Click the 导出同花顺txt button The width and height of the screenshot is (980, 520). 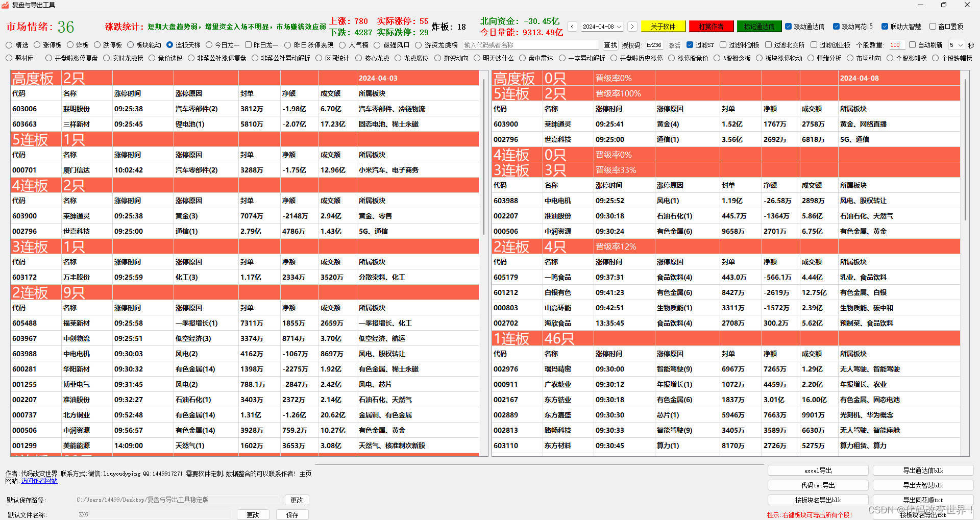(923, 500)
